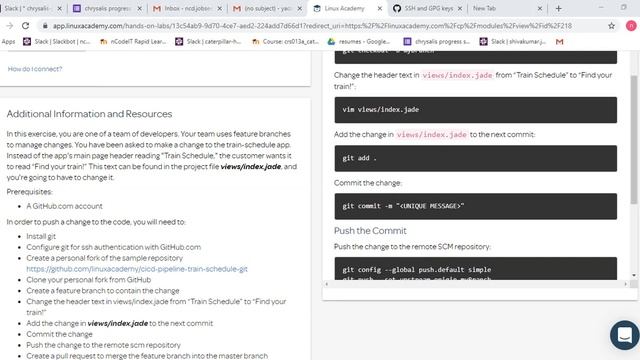This screenshot has height=360, width=640.
Task: Open the nCodeIT Rapid Learning bookmark
Action: (x=133, y=41)
